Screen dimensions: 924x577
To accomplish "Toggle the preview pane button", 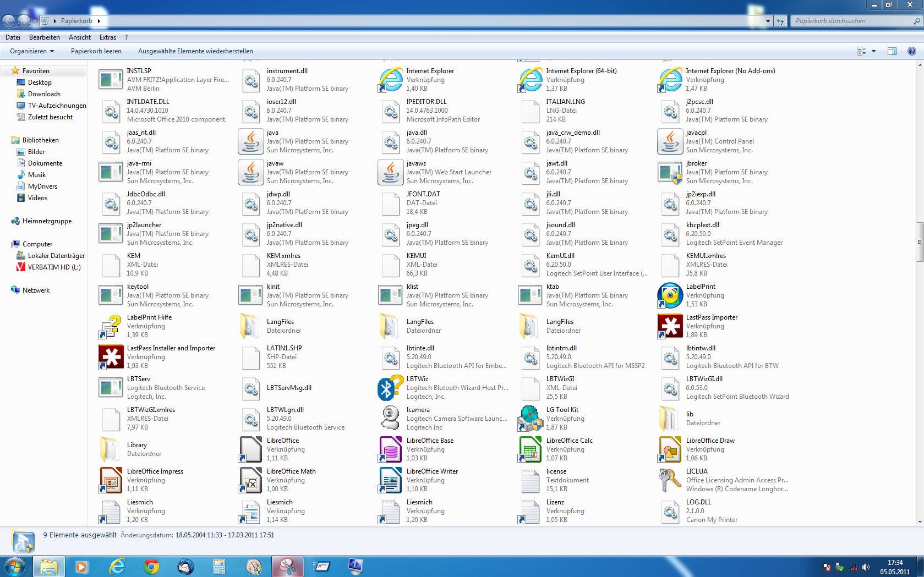I will point(892,51).
